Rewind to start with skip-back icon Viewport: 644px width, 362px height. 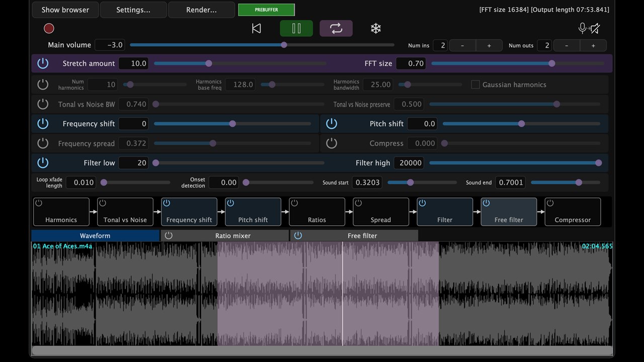click(256, 28)
